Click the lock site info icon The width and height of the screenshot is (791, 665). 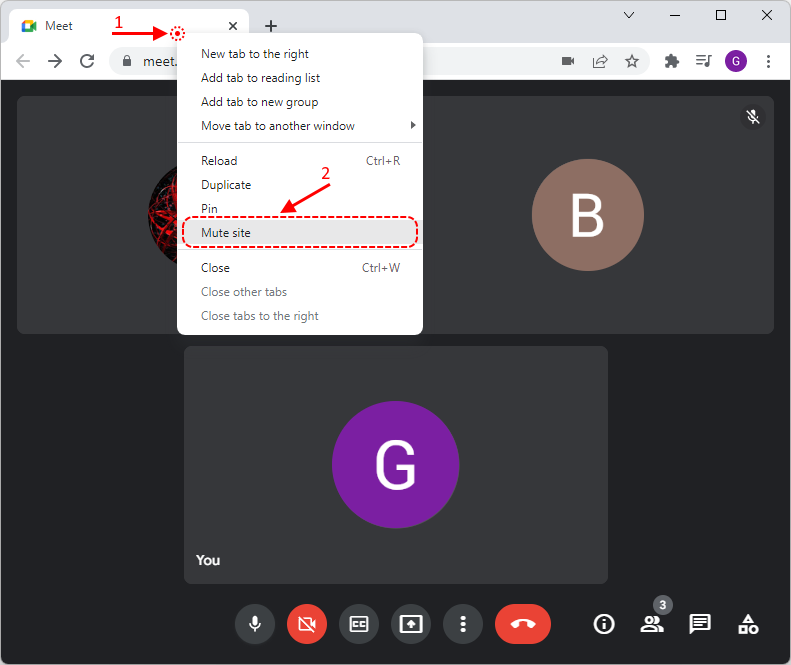[x=127, y=61]
